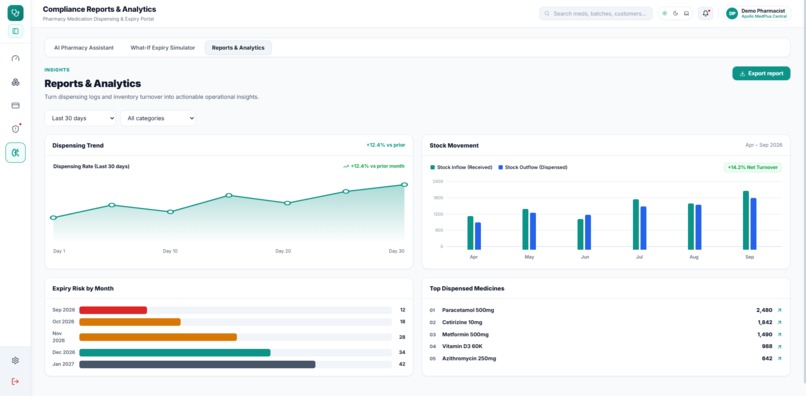Screen dimensions: 806x396
Task: Click the stethoscope app logo icon
Action: coord(15,13)
